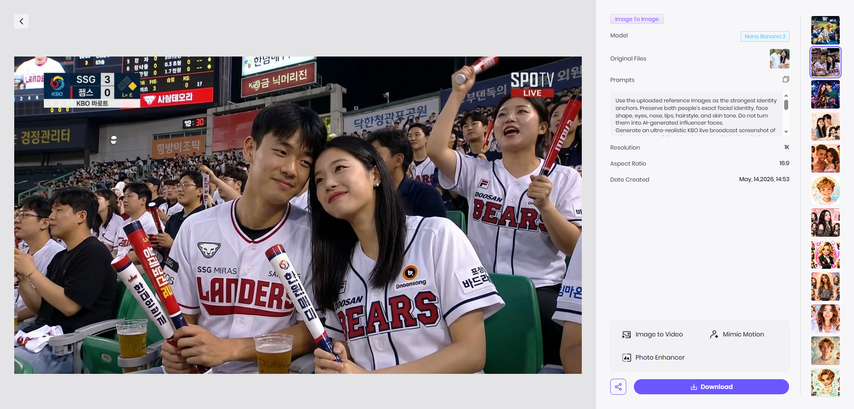Open Mimic Motion tool
854x409 pixels.
tap(736, 334)
